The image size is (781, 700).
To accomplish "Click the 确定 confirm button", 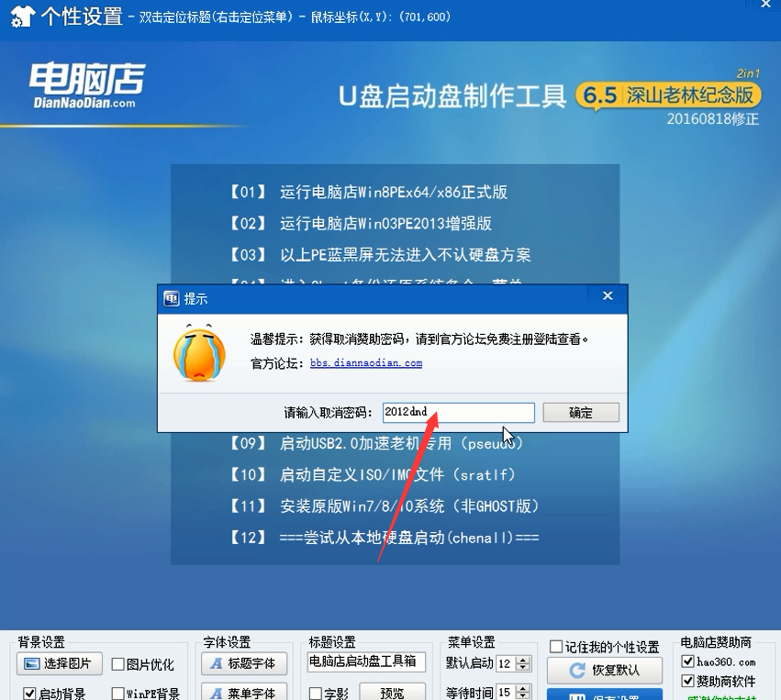I will [x=581, y=413].
